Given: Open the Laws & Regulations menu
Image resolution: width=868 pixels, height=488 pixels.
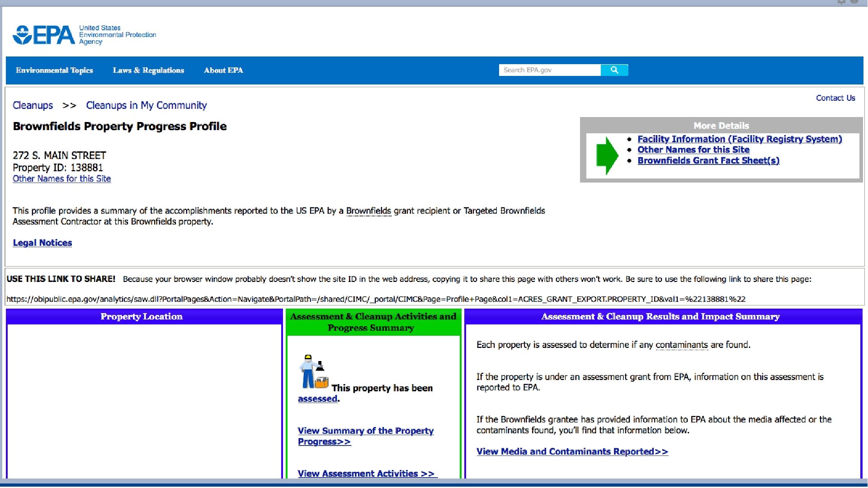Looking at the screenshot, I should click(148, 70).
